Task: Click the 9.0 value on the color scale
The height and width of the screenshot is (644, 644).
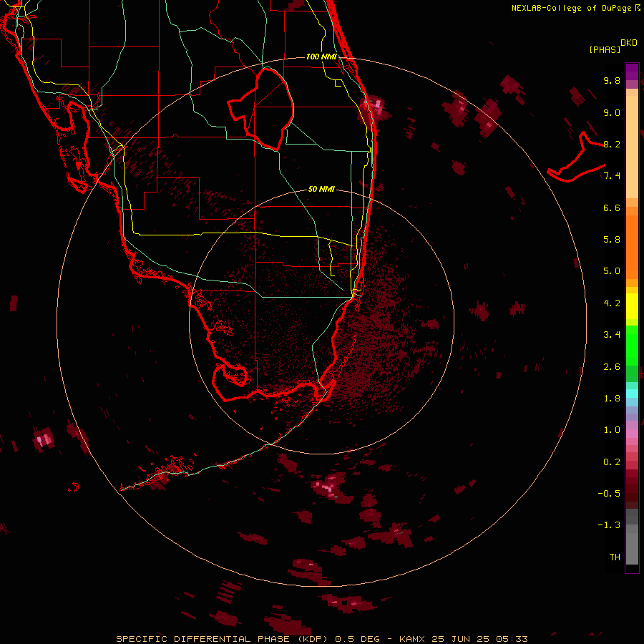Action: (x=612, y=112)
